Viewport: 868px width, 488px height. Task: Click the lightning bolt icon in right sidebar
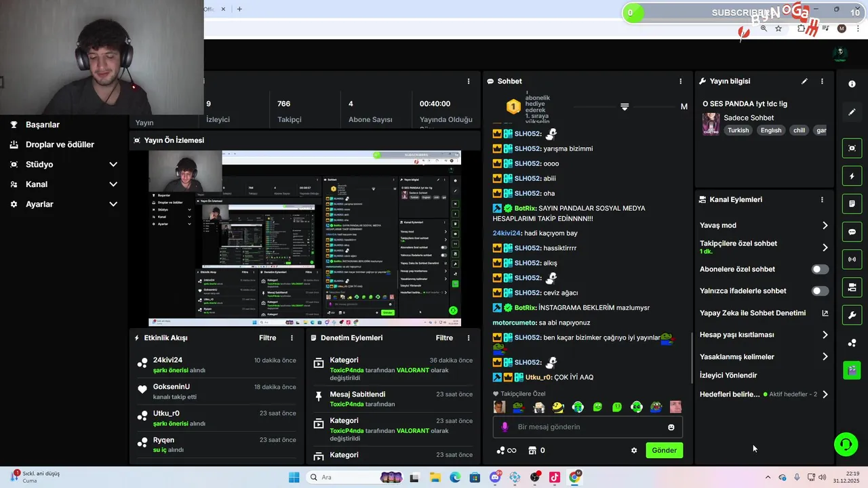tap(852, 176)
